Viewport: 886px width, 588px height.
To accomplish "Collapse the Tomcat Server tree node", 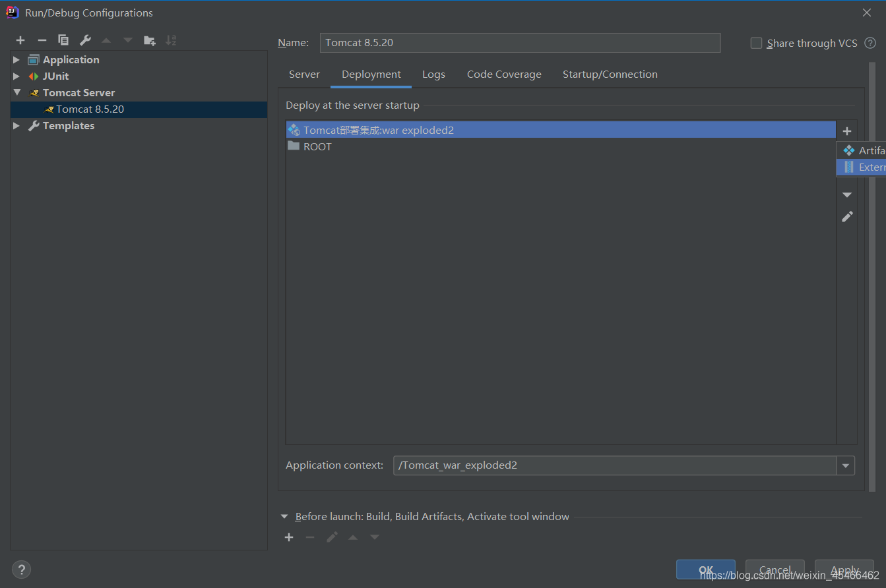I will (16, 92).
